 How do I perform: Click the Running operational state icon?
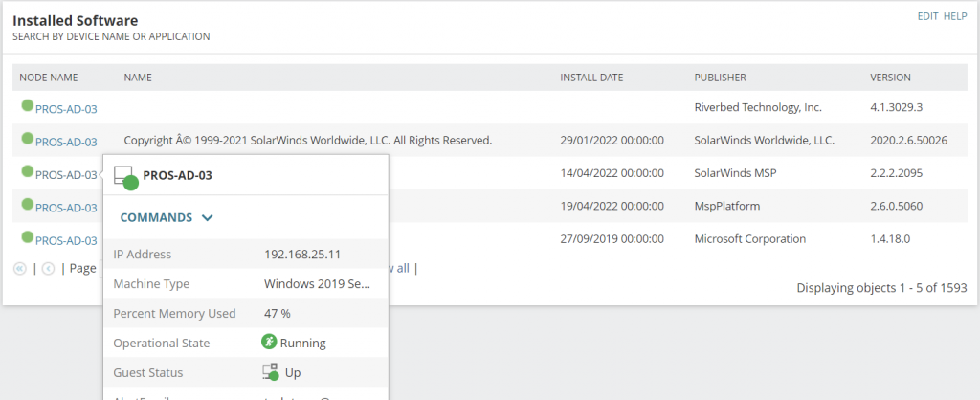(x=269, y=342)
